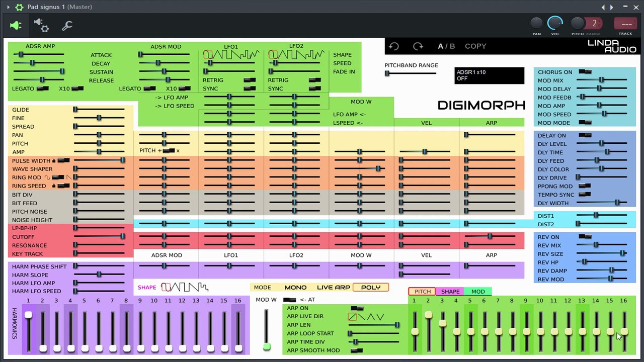Toggle LFO2 SYNC switch

[315, 88]
